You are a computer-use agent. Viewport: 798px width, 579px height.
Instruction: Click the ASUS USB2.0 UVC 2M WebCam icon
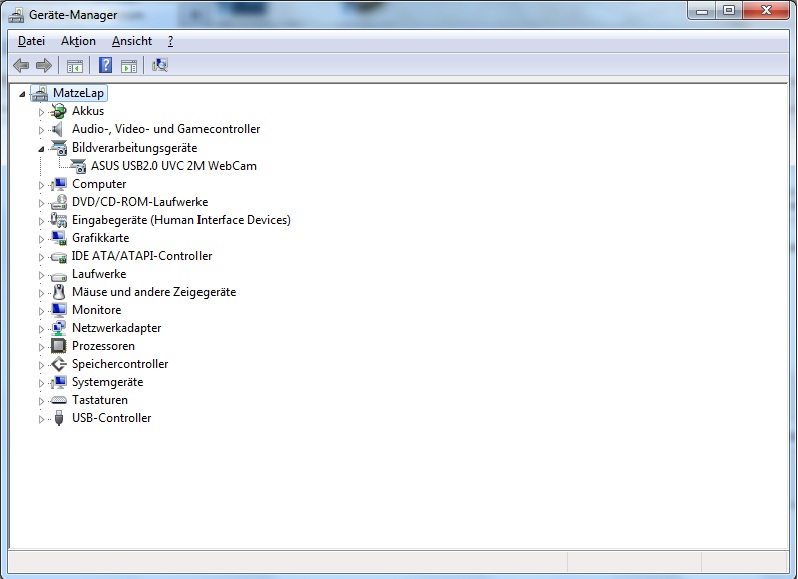point(78,166)
